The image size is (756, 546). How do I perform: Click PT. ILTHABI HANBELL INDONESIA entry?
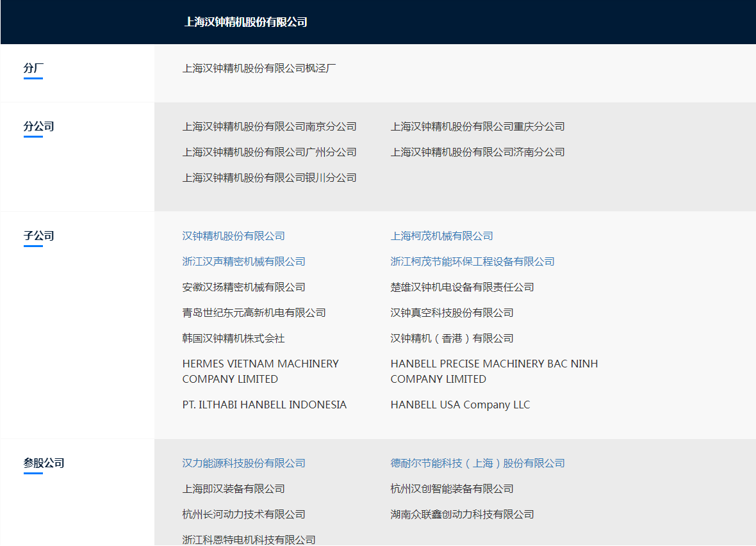click(x=264, y=405)
